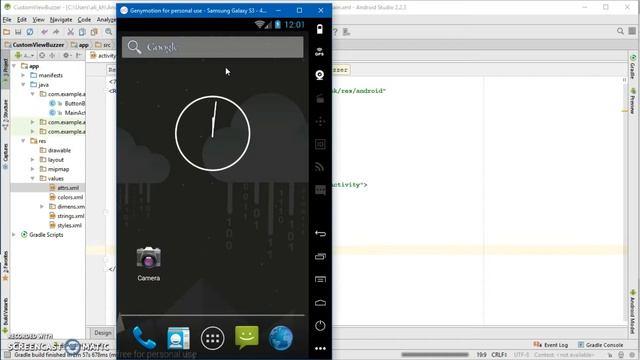Open Genymotion GPS widget
This screenshot has width=640, height=360.
320,52
